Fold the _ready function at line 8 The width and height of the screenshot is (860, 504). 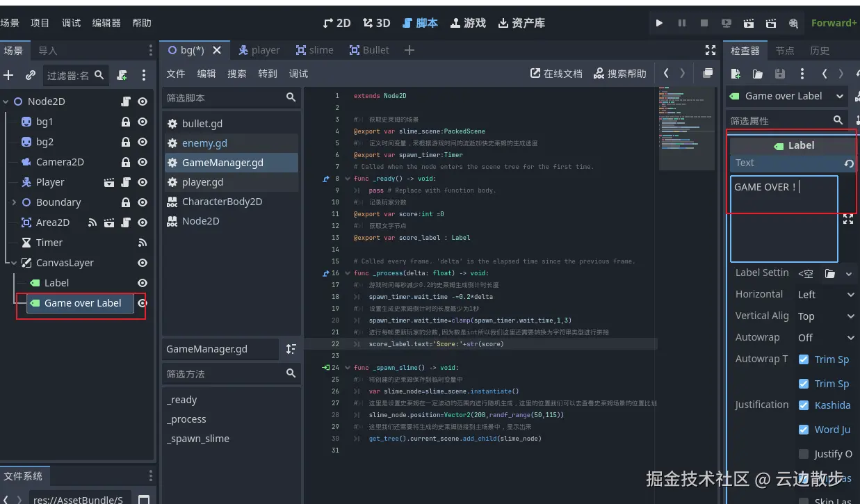347,179
